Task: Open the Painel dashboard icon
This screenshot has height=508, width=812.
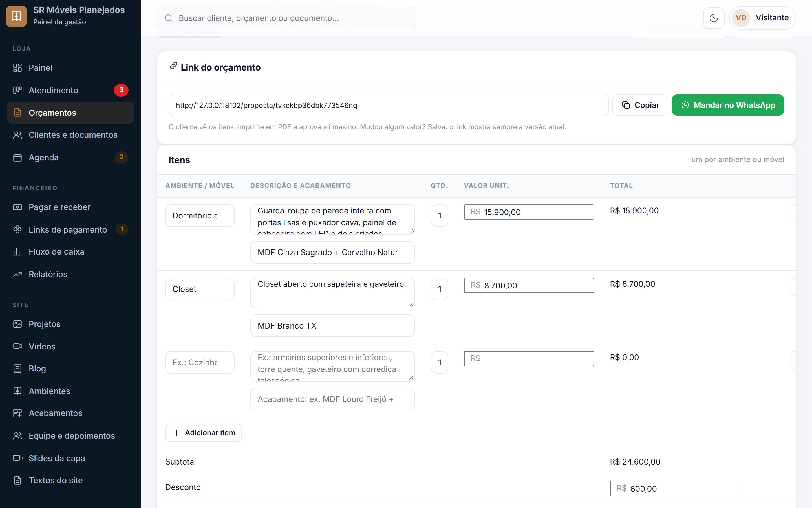Action: point(17,67)
